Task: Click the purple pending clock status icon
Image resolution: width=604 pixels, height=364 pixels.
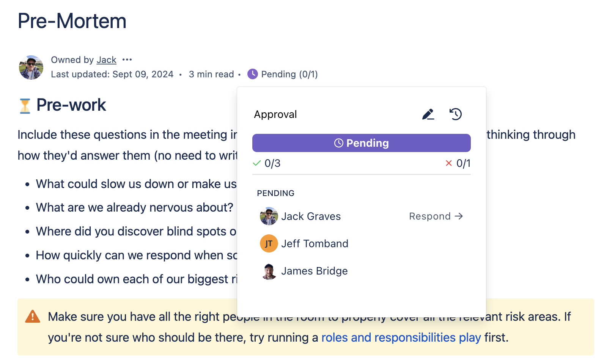Action: [x=252, y=74]
